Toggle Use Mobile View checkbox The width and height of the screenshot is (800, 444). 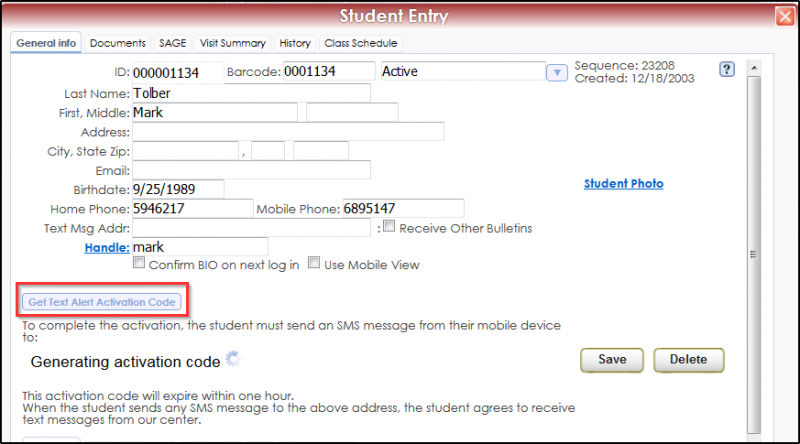click(314, 263)
